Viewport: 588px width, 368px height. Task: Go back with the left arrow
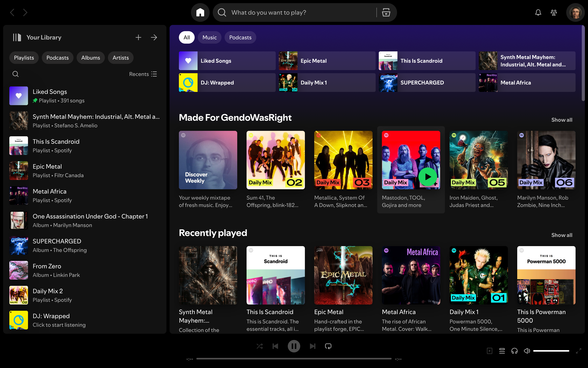pyautogui.click(x=12, y=12)
